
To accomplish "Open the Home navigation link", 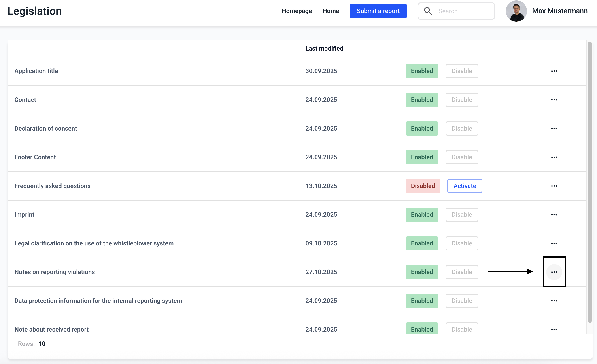I will coord(331,11).
